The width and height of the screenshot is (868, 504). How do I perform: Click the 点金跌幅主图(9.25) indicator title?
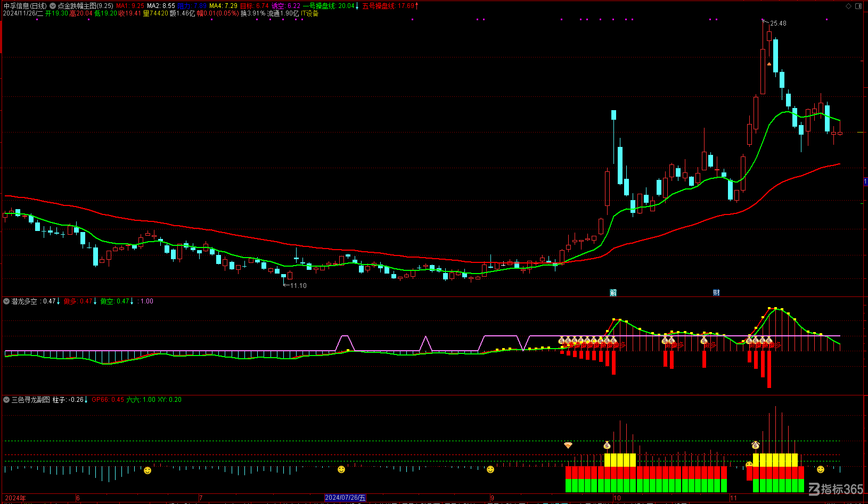click(86, 6)
